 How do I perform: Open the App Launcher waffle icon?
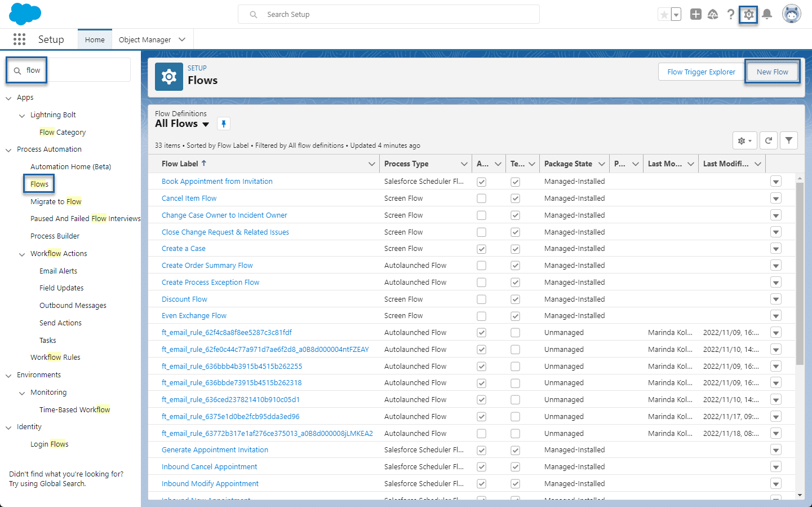pos(19,39)
